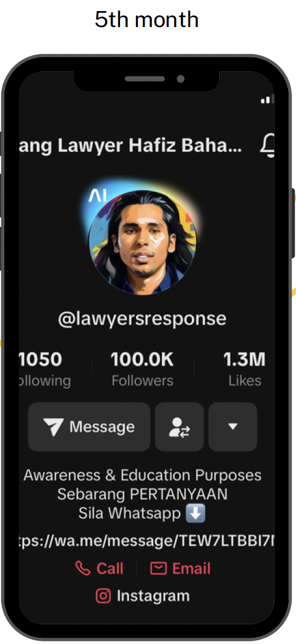Click the paper plane Message icon
This screenshot has height=644, width=296.
click(54, 427)
